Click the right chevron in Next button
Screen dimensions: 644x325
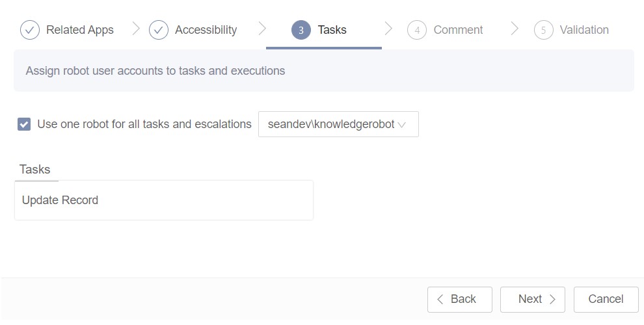coord(552,300)
